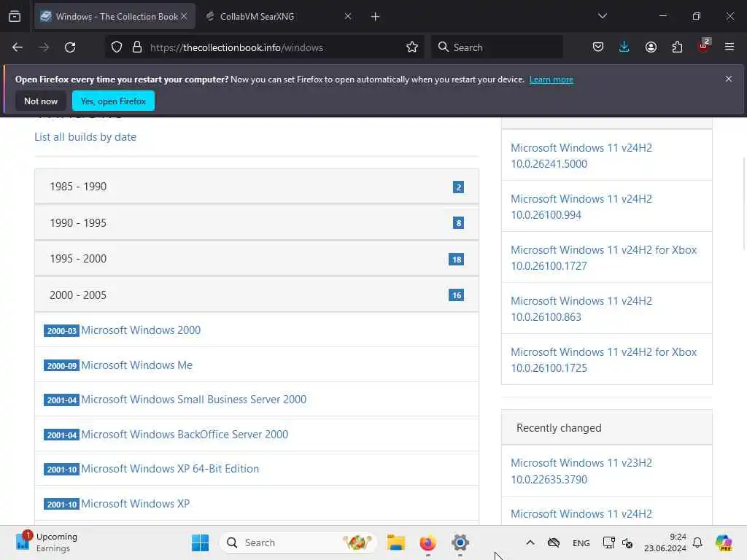Go back to previous page
Screen dimensions: 747x560
click(18, 47)
